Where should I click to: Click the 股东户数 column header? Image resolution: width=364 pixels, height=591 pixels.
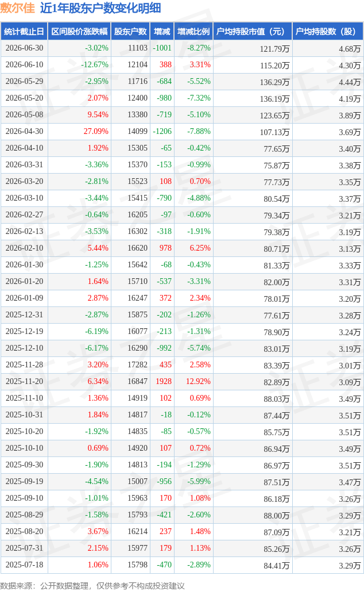coord(131,32)
